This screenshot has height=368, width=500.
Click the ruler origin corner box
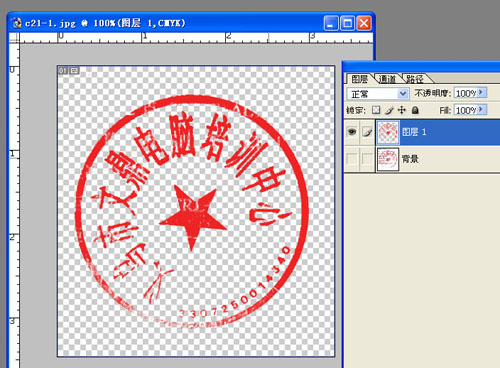[x=14, y=37]
